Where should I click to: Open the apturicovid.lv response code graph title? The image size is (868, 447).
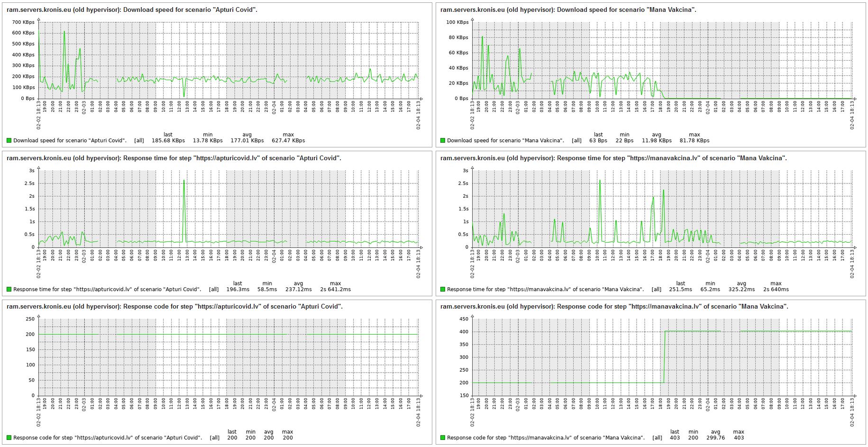click(175, 306)
